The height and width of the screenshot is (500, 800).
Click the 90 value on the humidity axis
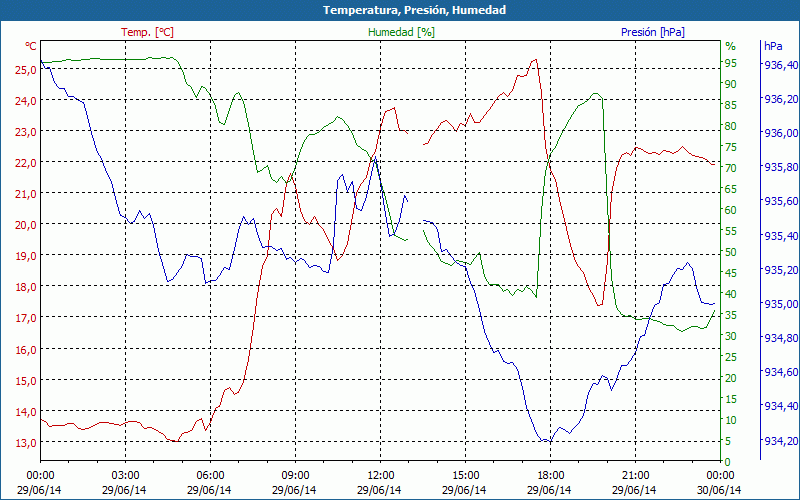click(731, 84)
